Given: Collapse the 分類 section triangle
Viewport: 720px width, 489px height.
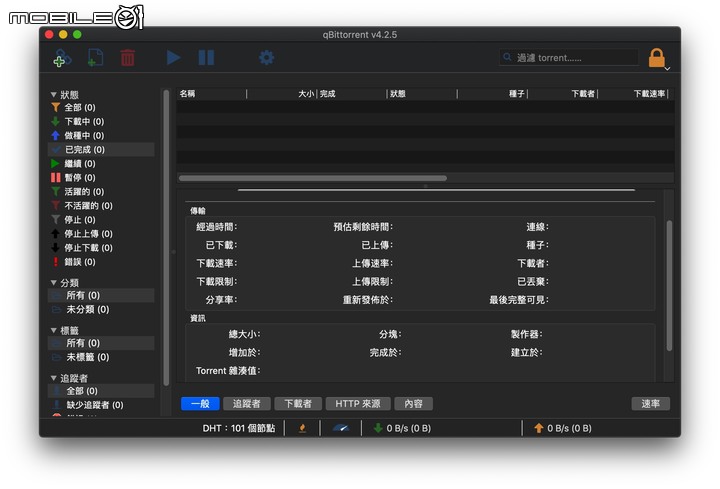Looking at the screenshot, I should pyautogui.click(x=54, y=283).
